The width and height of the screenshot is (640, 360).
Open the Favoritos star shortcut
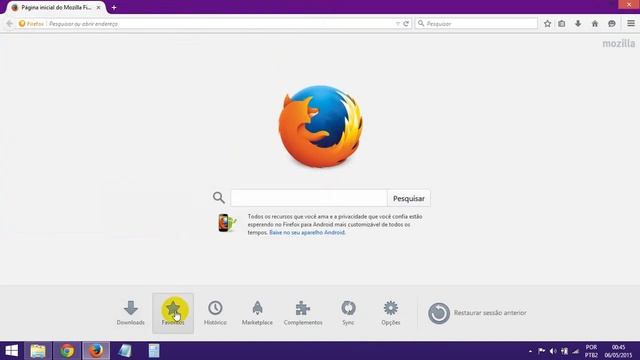pos(173,313)
